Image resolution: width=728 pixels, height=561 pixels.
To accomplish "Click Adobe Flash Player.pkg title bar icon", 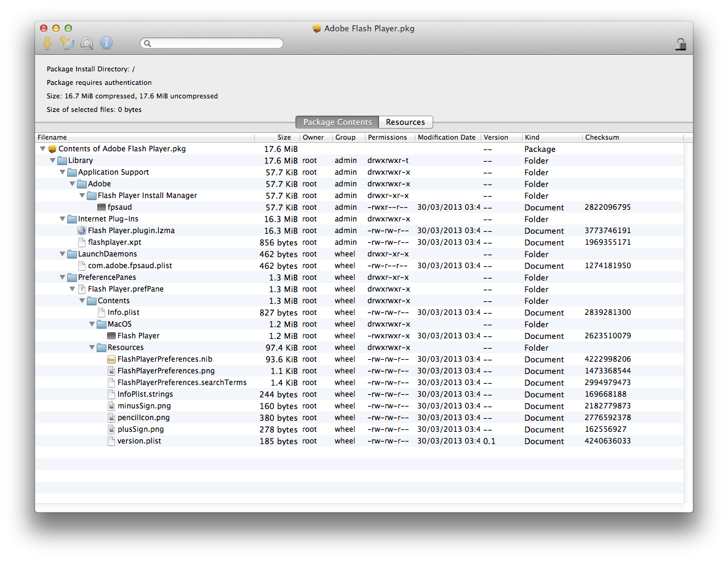I will 317,29.
